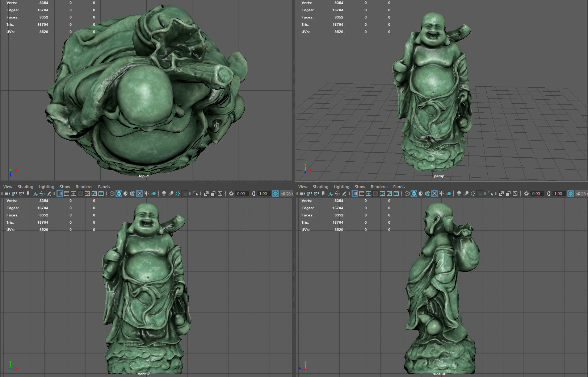This screenshot has width=588, height=377.
Task: Click Bookmarks icon in front view toolbar
Action: [28, 194]
